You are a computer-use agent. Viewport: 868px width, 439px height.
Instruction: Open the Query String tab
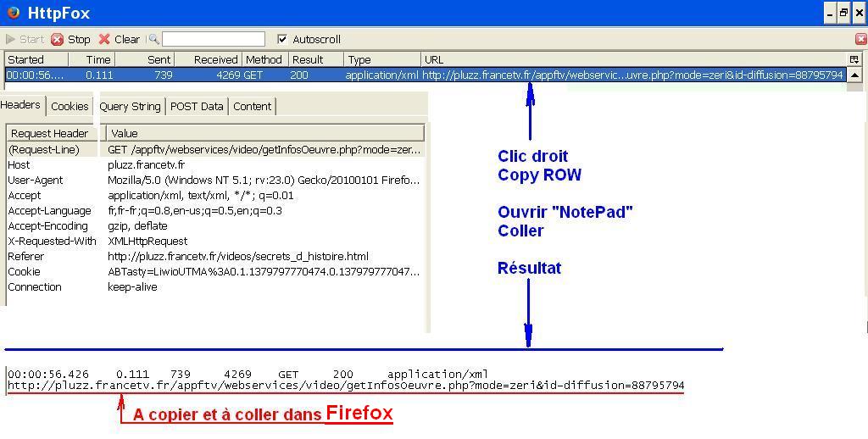click(130, 106)
